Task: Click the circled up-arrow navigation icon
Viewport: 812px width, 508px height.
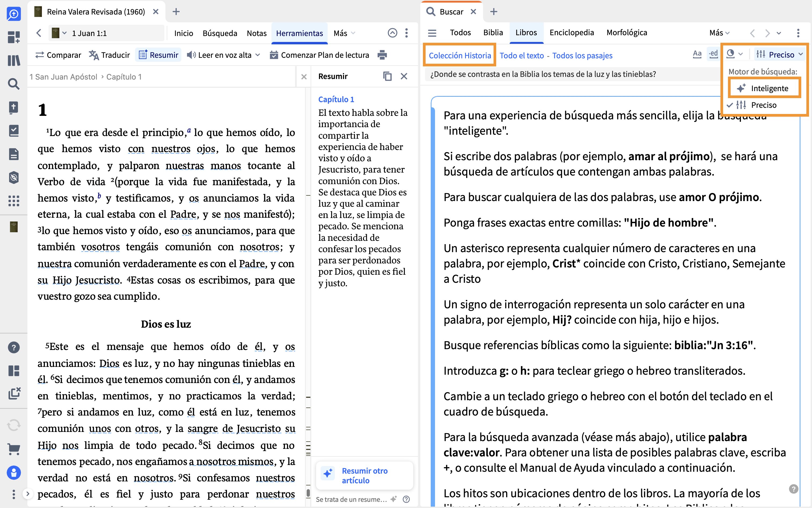Action: coord(392,33)
